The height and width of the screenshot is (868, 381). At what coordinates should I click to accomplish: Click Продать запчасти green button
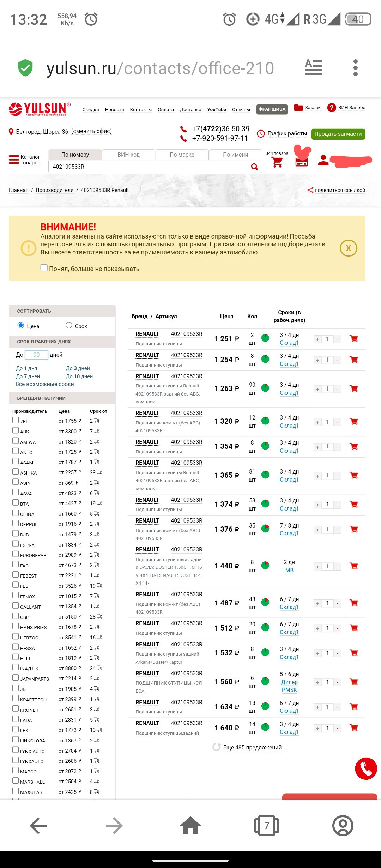pyautogui.click(x=338, y=134)
